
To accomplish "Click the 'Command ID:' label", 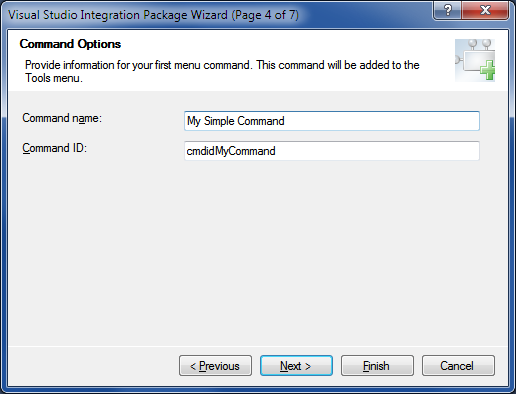I will point(55,148).
